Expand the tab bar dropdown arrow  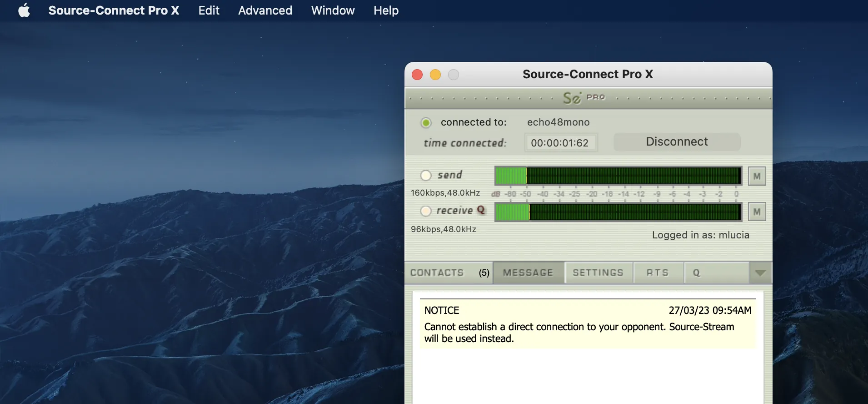coord(760,273)
